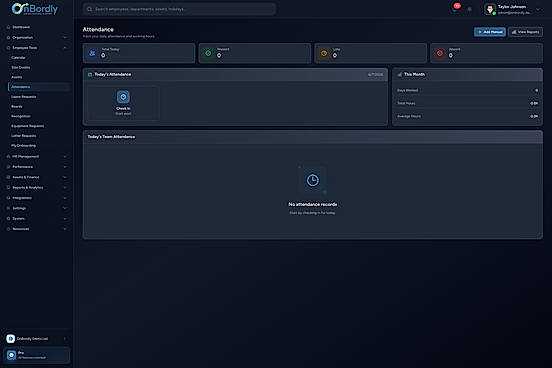This screenshot has height=368, width=552.
Task: Click the Days Worked row
Action: coord(467,91)
